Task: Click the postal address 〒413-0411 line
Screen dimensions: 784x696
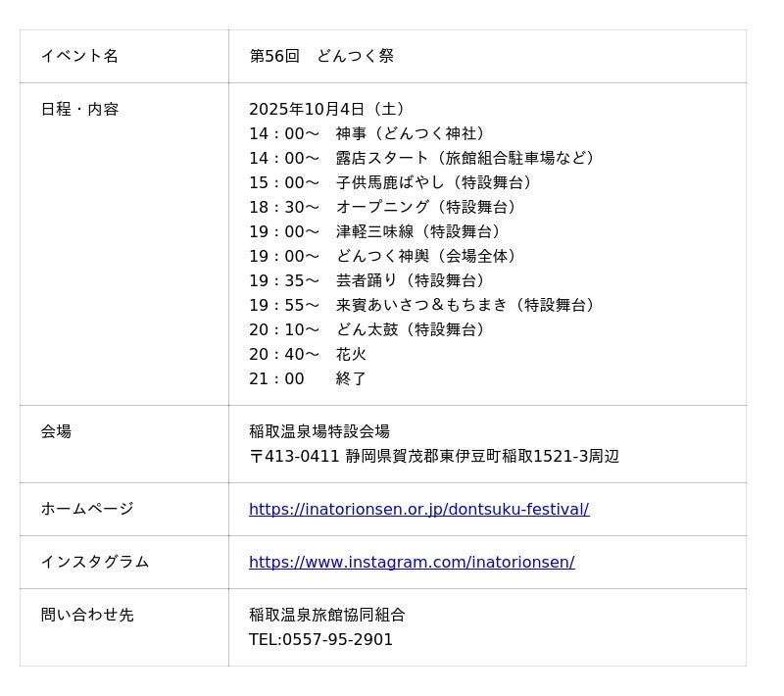Action: 434,456
